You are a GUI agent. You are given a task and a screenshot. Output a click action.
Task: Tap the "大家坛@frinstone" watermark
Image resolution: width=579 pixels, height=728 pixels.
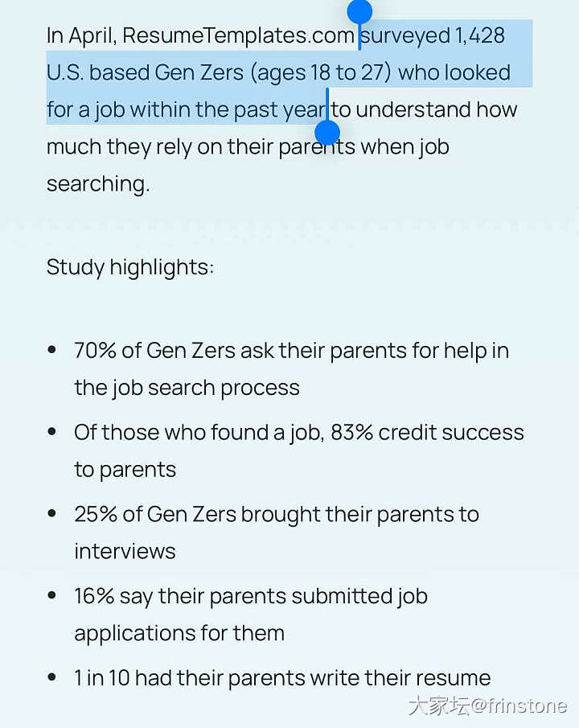pyautogui.click(x=488, y=705)
